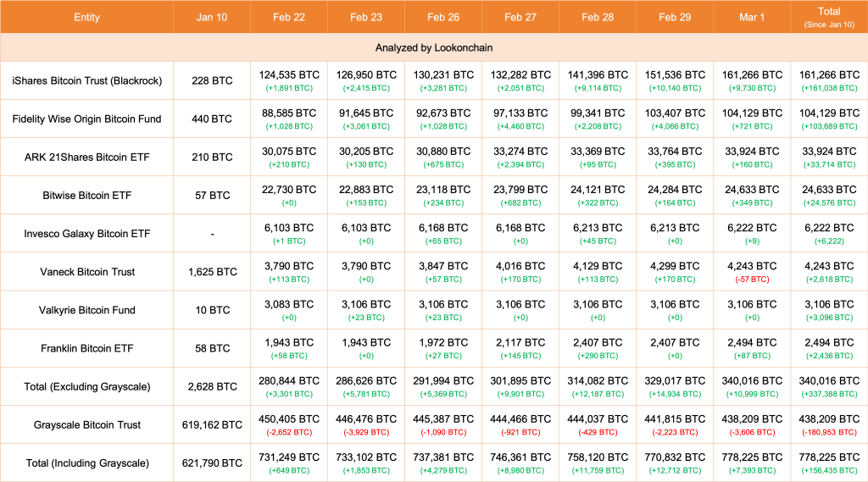Select the 619,162 BTC Grayscale Jan 10 cell
The image size is (868, 482).
212,425
